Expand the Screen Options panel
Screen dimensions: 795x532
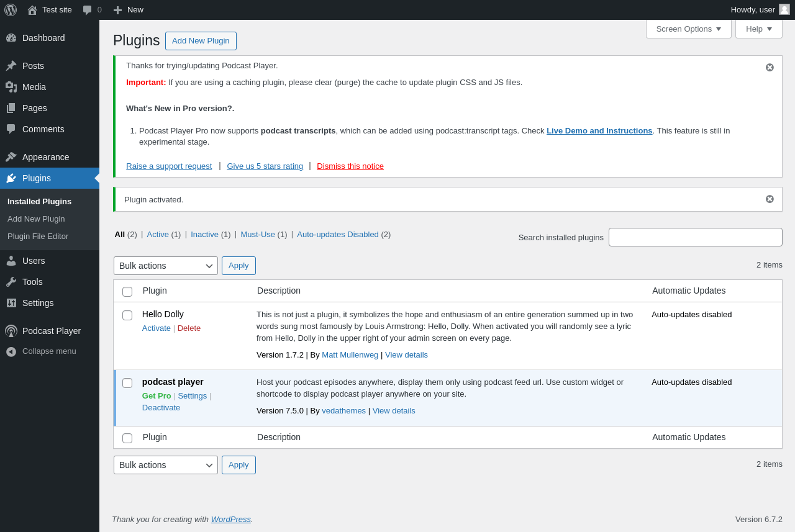688,29
